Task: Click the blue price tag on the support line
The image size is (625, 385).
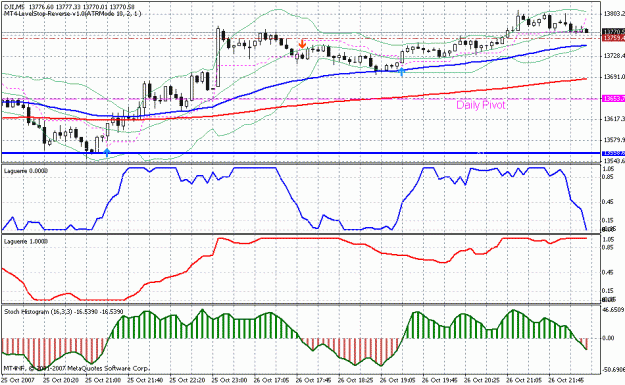Action: pyautogui.click(x=613, y=153)
